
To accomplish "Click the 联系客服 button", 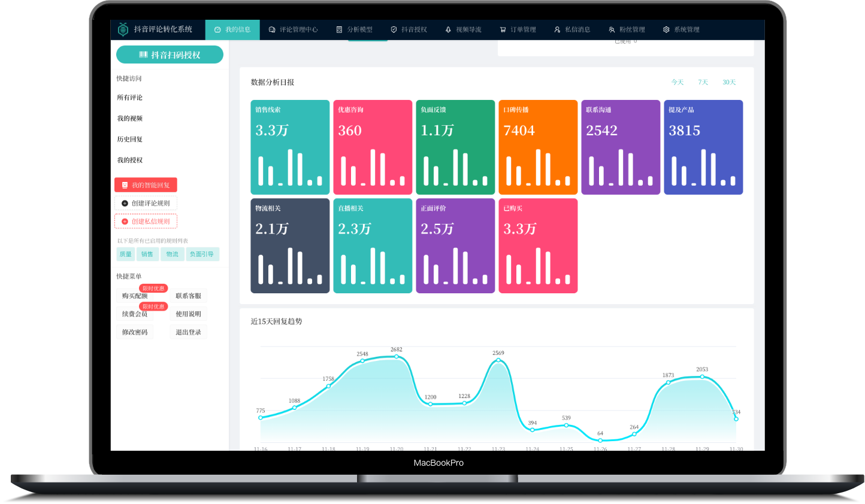I will point(189,296).
